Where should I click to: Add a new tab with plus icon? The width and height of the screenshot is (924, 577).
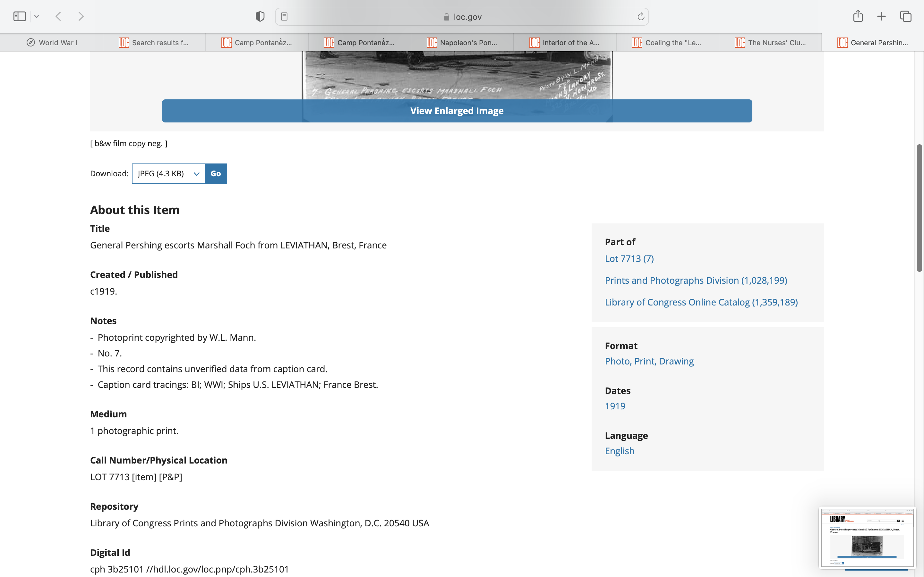coord(881,16)
